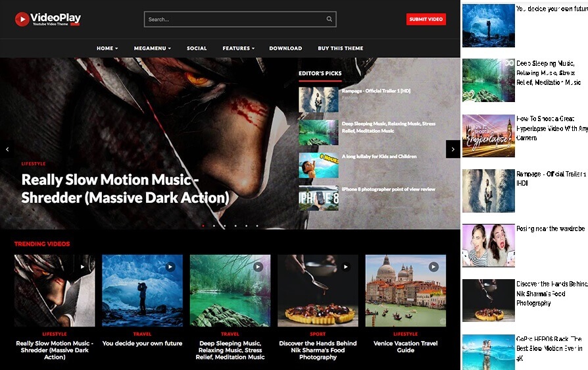
Task: Click the search magnifier icon
Action: 329,19
